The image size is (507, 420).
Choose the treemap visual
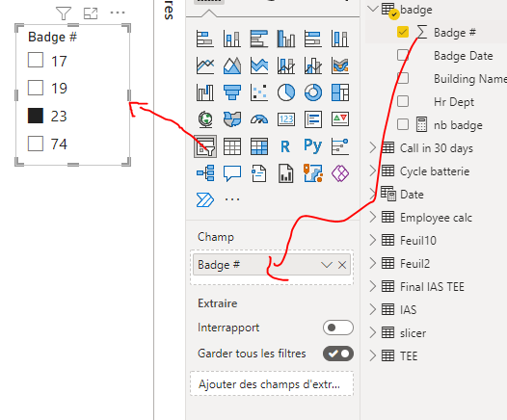click(340, 92)
